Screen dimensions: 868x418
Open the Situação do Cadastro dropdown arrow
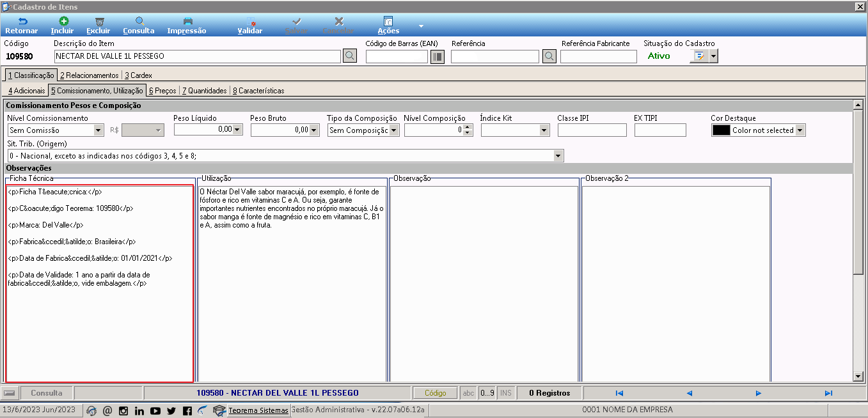[714, 56]
